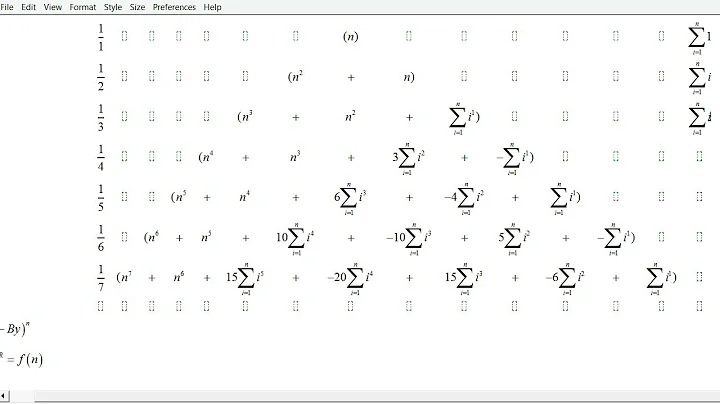Click the = f(n) expression
Image resolution: width=720 pixels, height=404 pixels.
coord(25,359)
